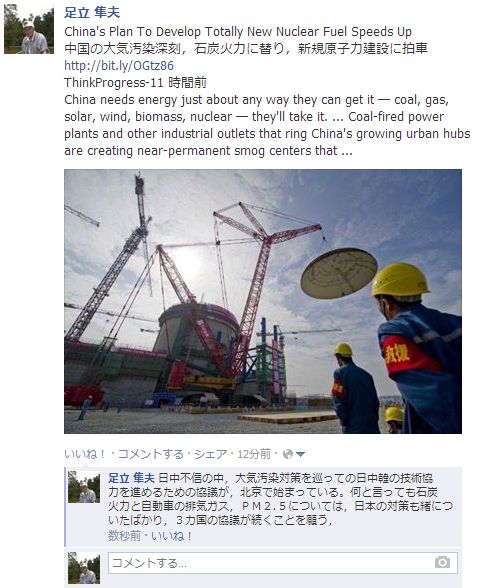Click the globe privacy icon
The image size is (481, 588).
[x=288, y=454]
